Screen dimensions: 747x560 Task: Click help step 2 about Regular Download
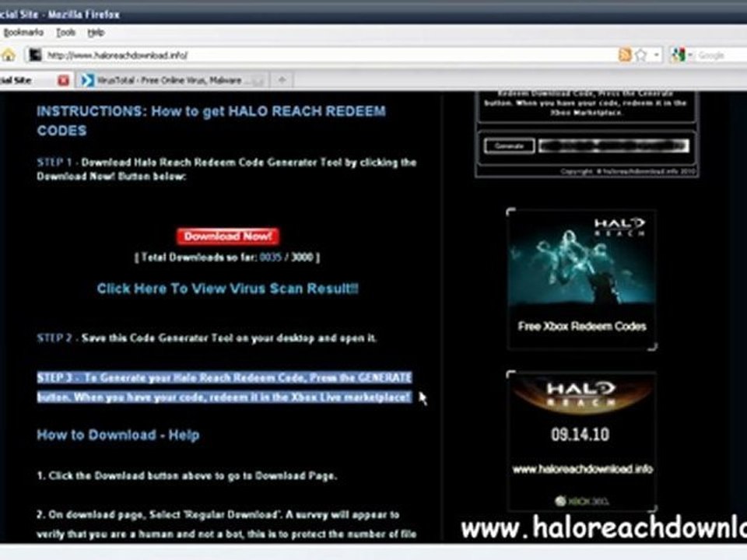[226, 524]
